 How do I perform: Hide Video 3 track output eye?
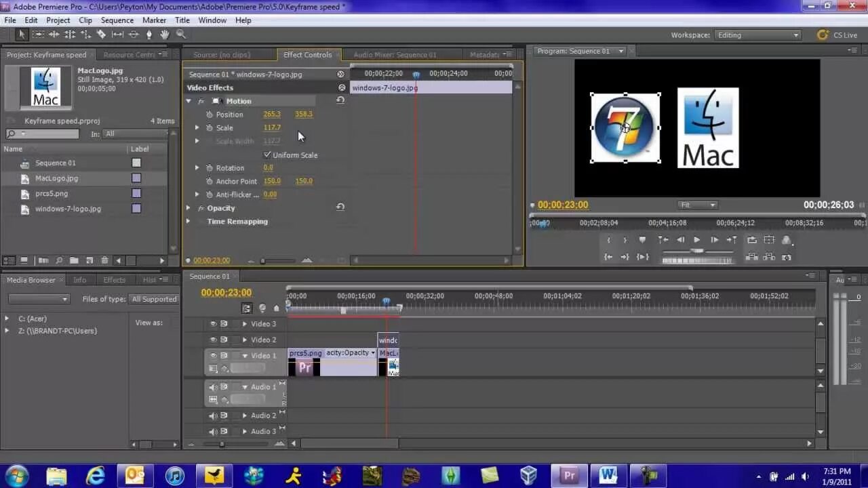pyautogui.click(x=214, y=324)
